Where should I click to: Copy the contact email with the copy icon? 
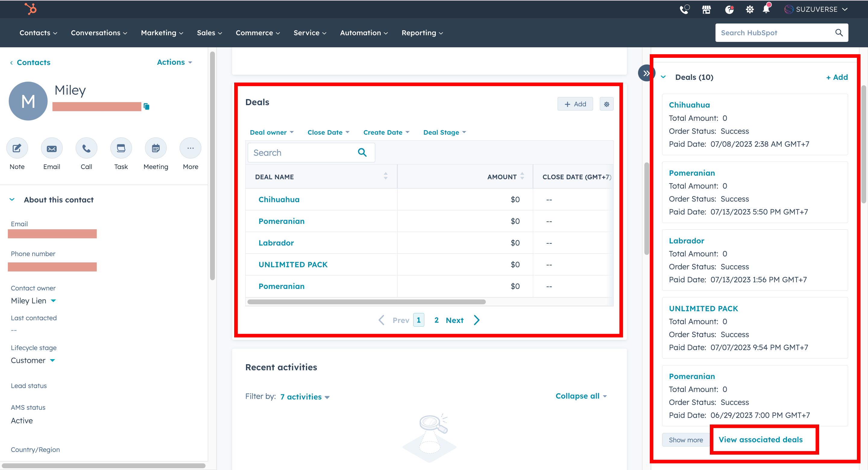146,106
